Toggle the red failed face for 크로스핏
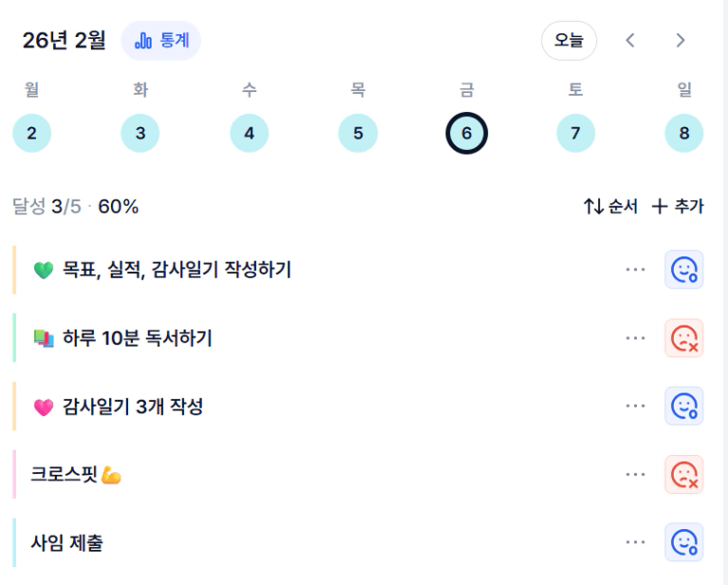The image size is (728, 585). (683, 475)
